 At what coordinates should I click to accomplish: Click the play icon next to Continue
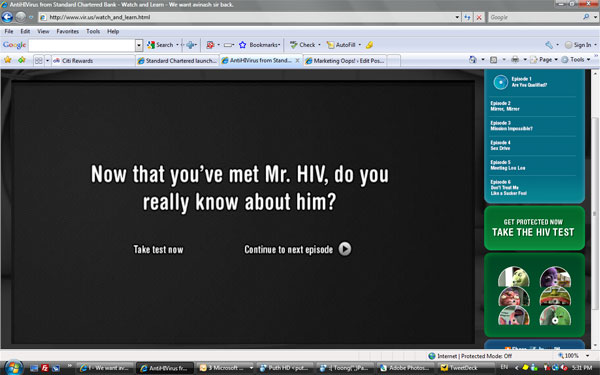[345, 249]
